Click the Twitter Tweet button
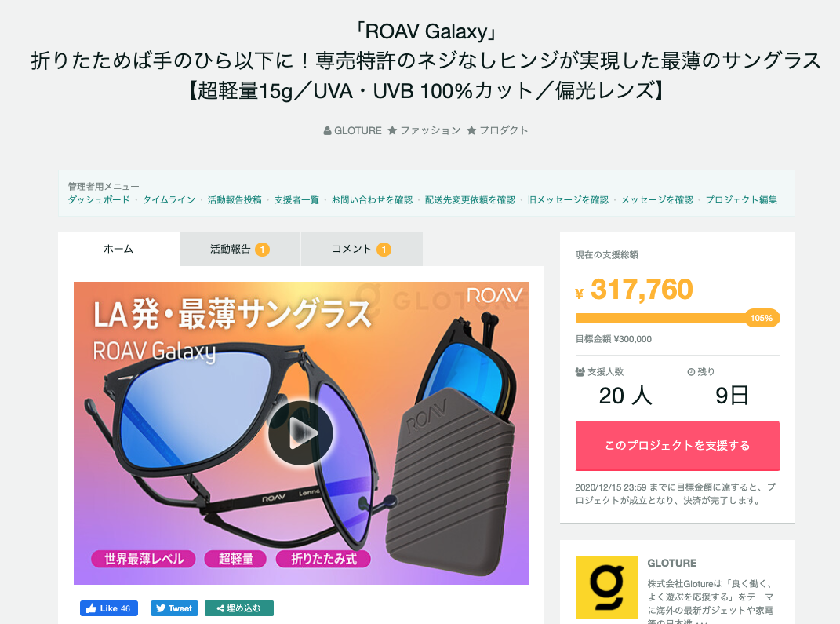This screenshot has width=840, height=624. click(174, 608)
